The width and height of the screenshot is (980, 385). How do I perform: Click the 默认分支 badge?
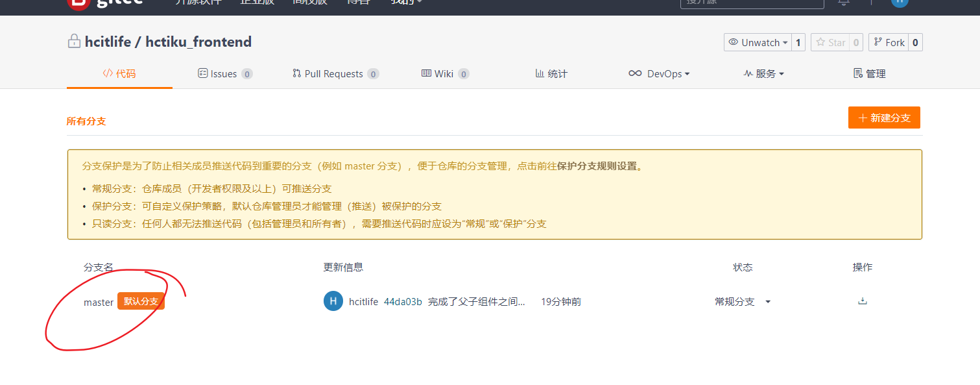tap(141, 301)
